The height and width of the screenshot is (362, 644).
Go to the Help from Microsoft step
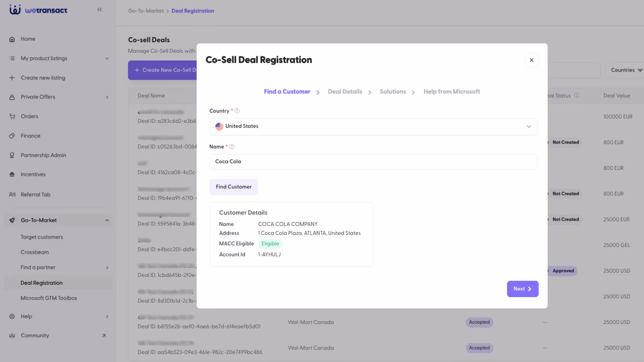tap(452, 92)
